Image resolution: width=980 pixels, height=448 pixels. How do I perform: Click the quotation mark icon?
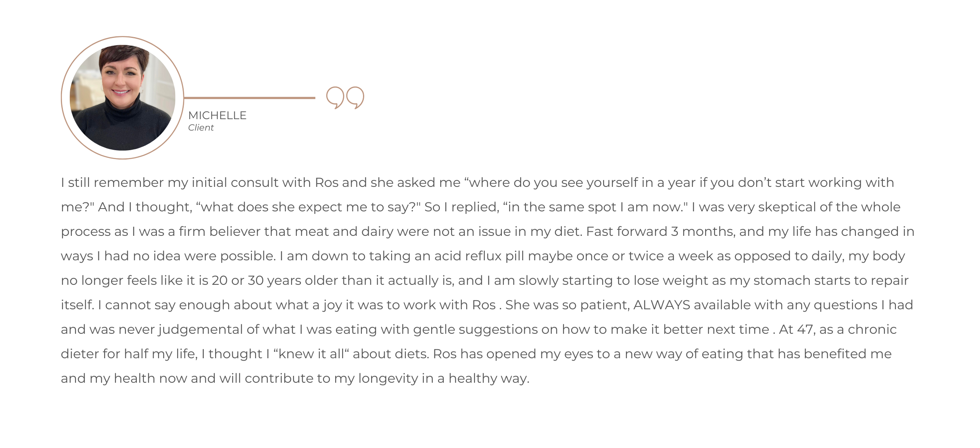click(x=345, y=98)
